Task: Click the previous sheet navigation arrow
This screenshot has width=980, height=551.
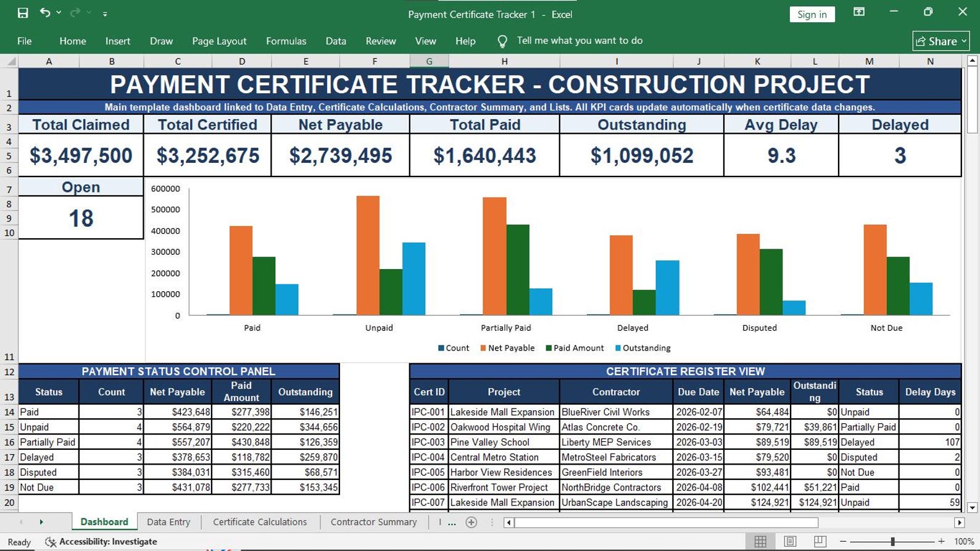Action: coord(21,522)
